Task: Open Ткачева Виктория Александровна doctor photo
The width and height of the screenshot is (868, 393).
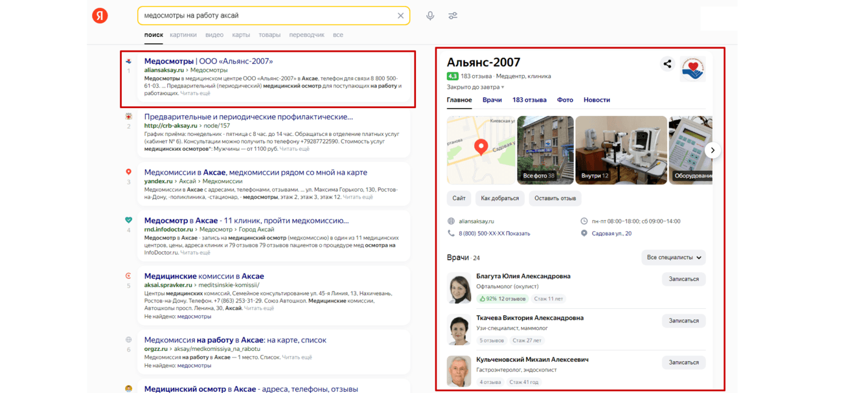Action: pos(459,330)
